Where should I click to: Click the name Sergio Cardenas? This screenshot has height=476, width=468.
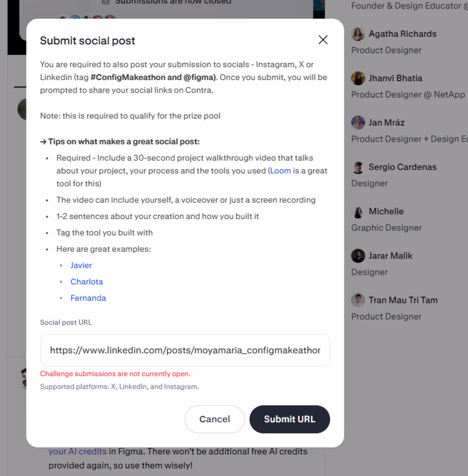(402, 167)
